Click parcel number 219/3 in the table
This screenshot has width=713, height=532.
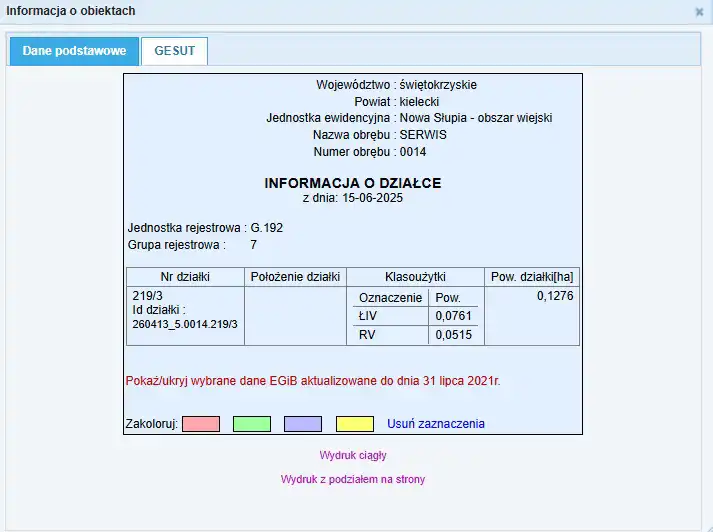[148, 297]
